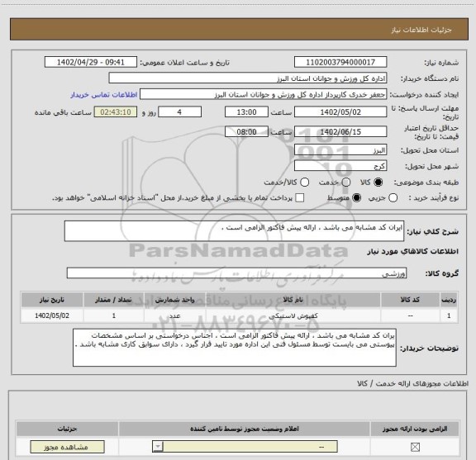Select the خدمت (service) radio button
The image size is (476, 460).
pos(346,182)
